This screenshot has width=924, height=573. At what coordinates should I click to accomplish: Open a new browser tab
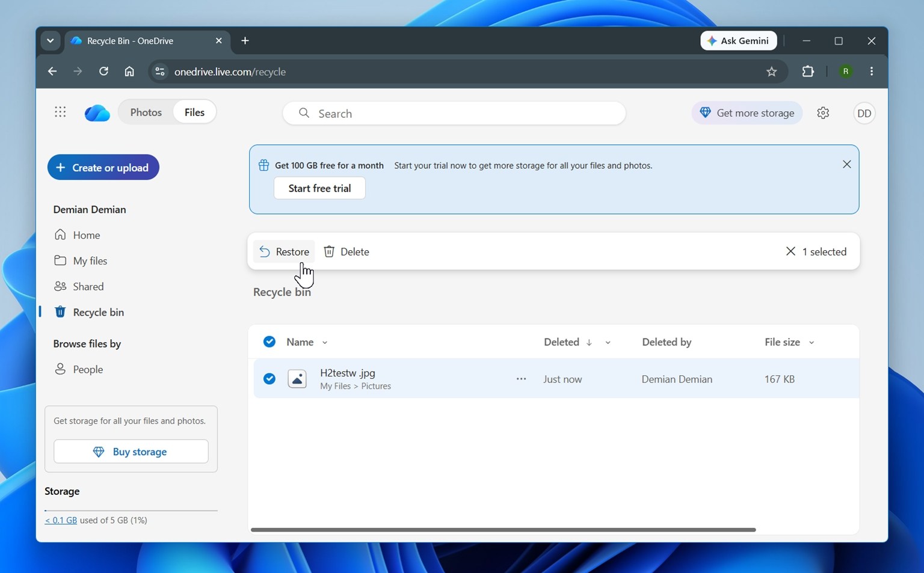(x=245, y=41)
